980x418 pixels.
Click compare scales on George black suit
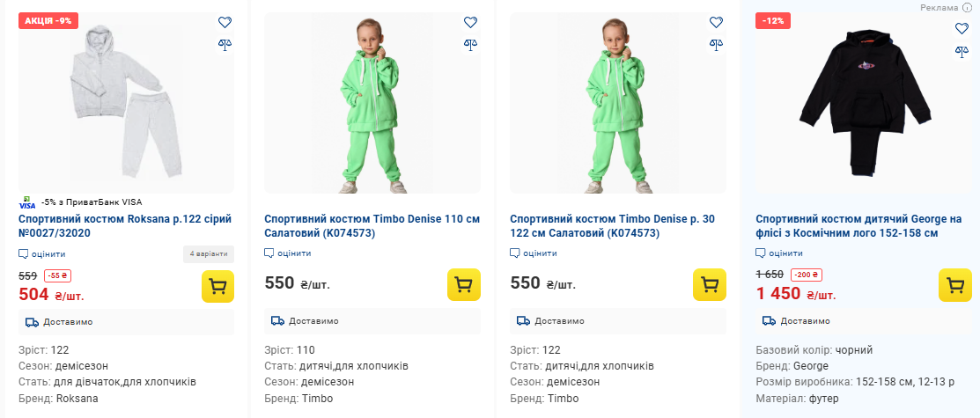962,51
